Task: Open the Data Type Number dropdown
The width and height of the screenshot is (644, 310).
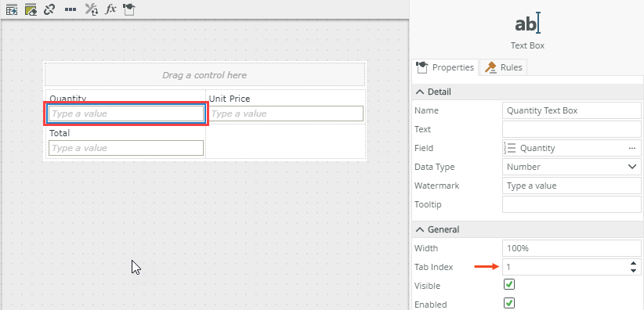Action: tap(571, 167)
